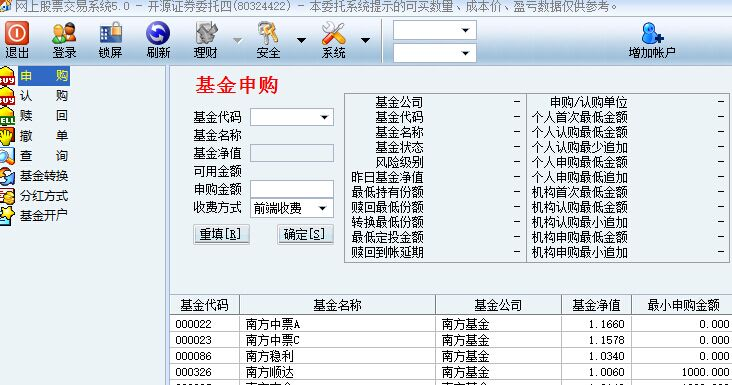Expand the 系统 dropdown arrow
Viewport: 732px width, 385px height.
[366, 41]
